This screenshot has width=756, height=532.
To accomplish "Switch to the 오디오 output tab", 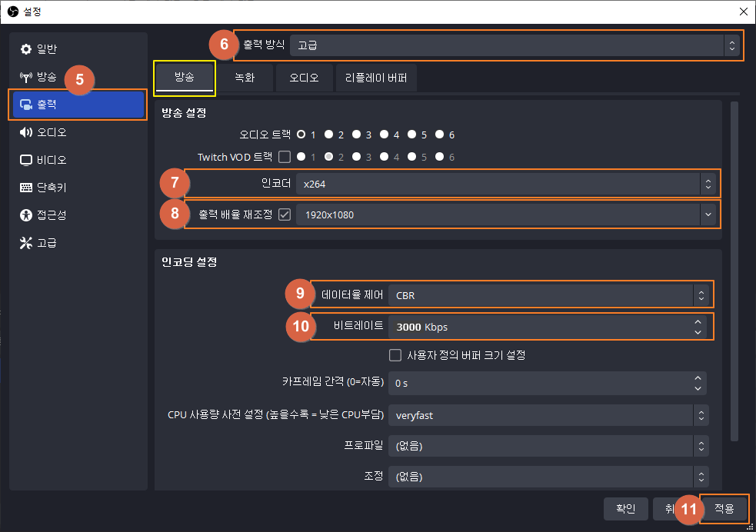I will [305, 78].
